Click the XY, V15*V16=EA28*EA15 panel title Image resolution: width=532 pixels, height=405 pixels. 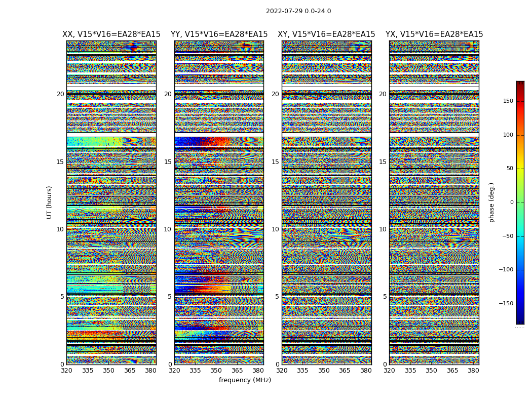[326, 34]
